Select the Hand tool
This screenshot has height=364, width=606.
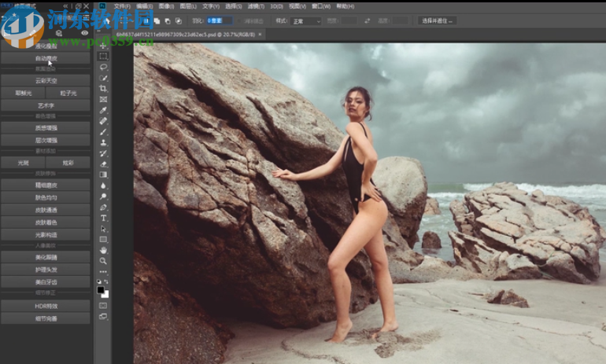(103, 250)
